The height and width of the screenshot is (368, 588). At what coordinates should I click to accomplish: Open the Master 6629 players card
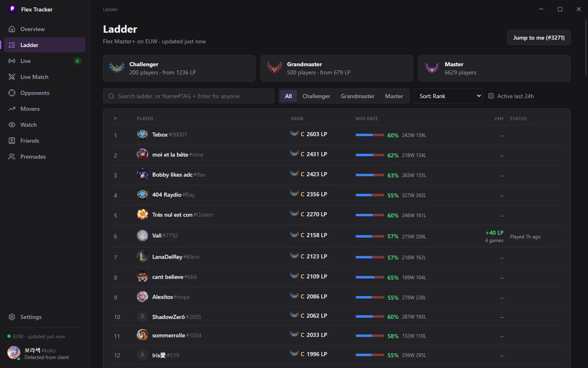coord(494,68)
